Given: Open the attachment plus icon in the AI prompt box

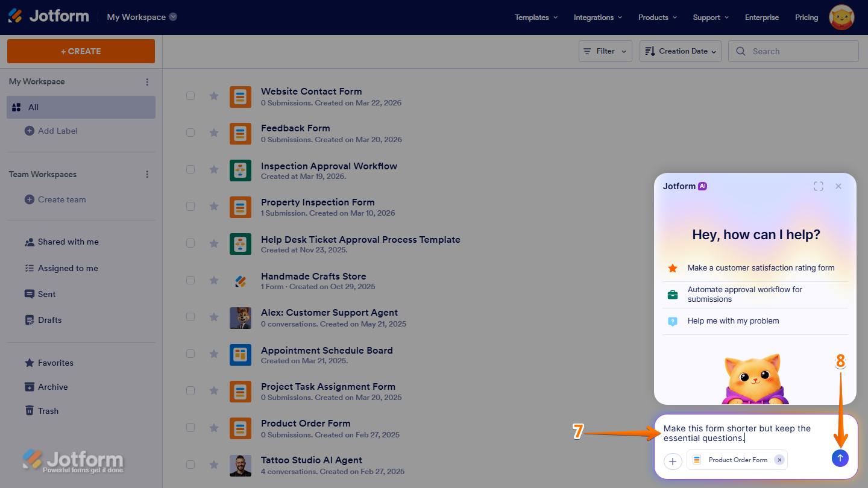Looking at the screenshot, I should [673, 461].
